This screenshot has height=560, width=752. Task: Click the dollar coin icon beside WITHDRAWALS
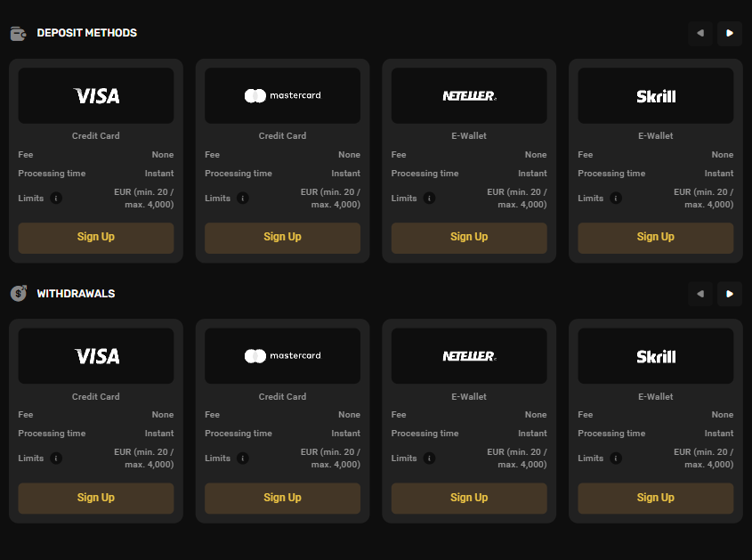pos(18,293)
